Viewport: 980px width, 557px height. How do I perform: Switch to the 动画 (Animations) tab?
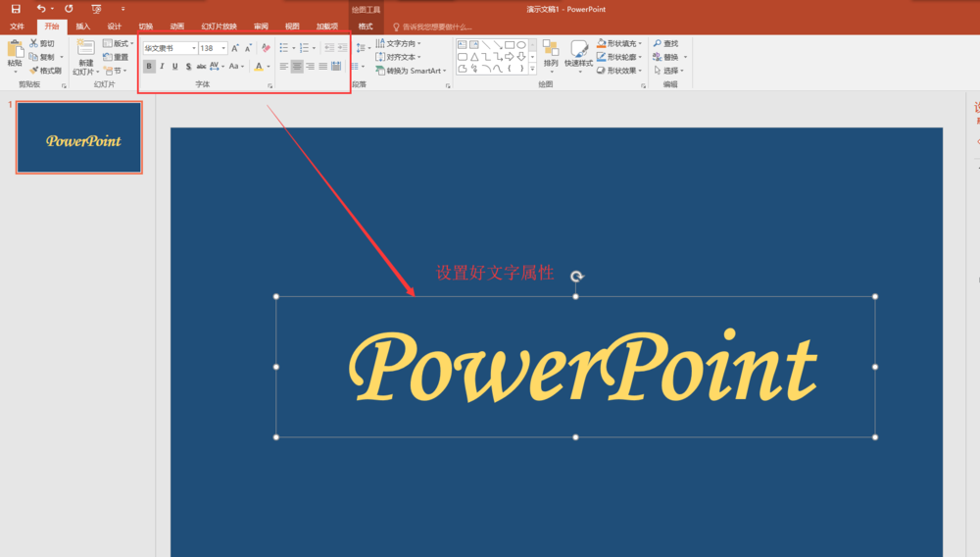[x=176, y=26]
